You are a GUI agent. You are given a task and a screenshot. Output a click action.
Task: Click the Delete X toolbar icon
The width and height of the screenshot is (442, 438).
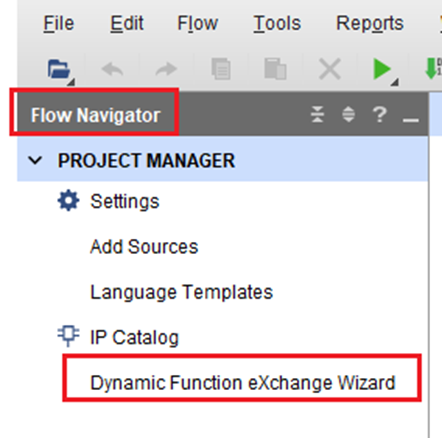[330, 69]
